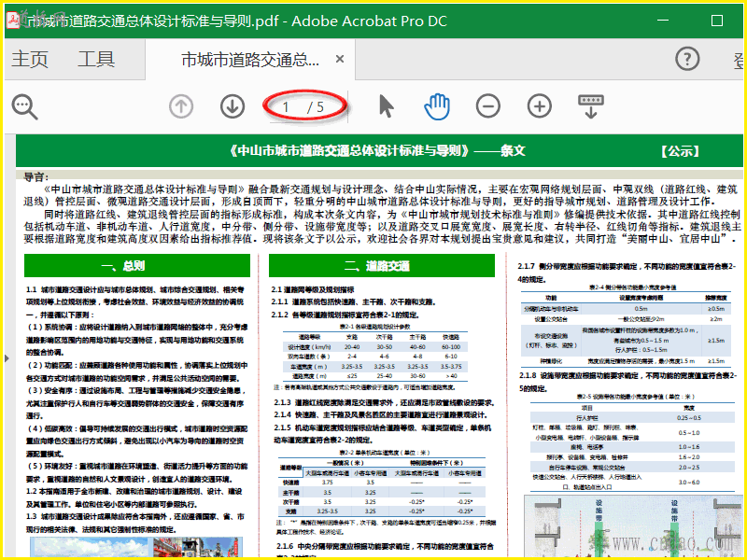This screenshot has height=560, width=747.
Task: Click the 表2-2 lane width table caption
Action: click(385, 453)
